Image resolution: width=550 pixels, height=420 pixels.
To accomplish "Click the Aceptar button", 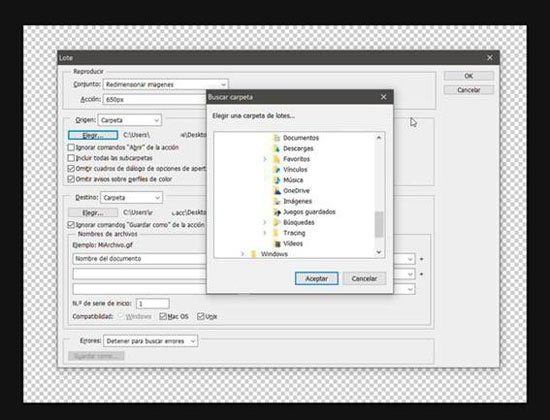I will click(316, 279).
